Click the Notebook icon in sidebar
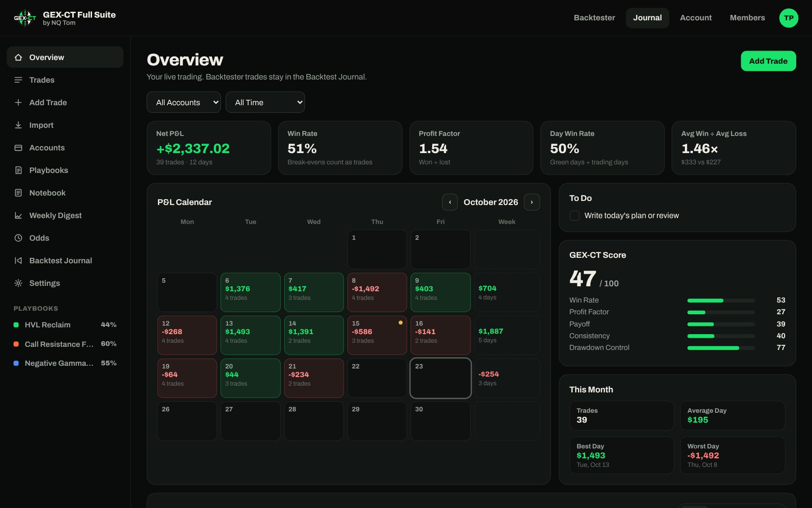This screenshot has width=812, height=508. point(18,193)
